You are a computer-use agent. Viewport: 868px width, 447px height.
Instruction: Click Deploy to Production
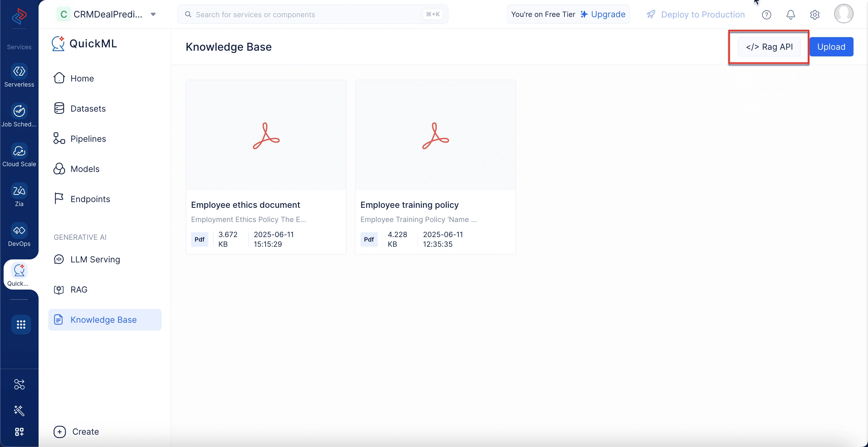coord(696,14)
